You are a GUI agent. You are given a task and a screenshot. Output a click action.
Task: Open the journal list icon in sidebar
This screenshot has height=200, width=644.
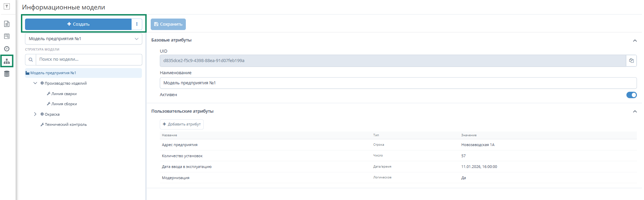[7, 36]
